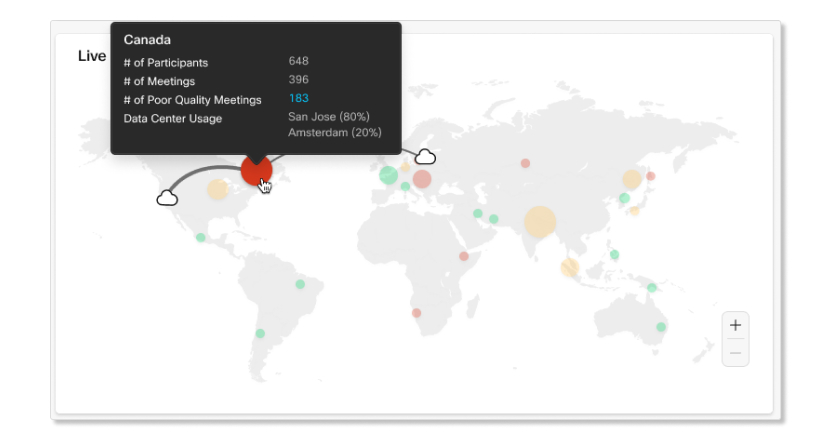Select the red bubble over northern Japan
Image resolution: width=832 pixels, height=440 pixels.
pyautogui.click(x=651, y=176)
